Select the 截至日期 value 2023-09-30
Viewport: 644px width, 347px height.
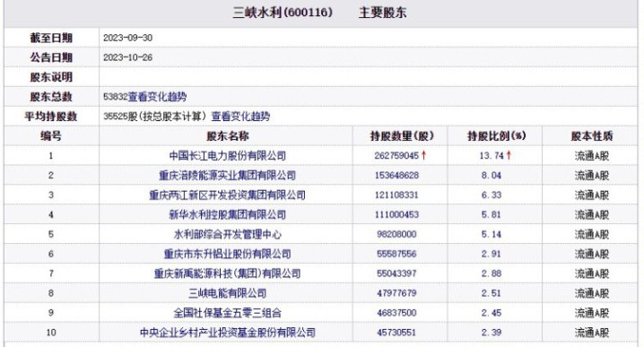pyautogui.click(x=127, y=38)
